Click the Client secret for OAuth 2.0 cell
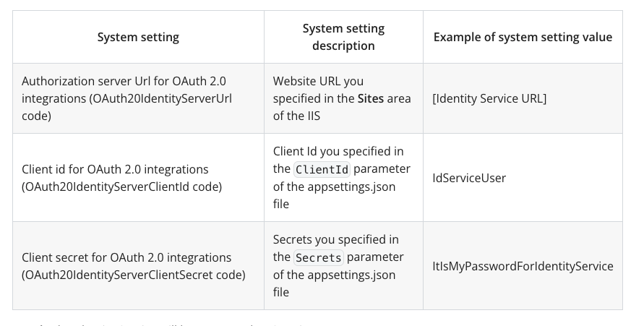The image size is (644, 326). 138,266
